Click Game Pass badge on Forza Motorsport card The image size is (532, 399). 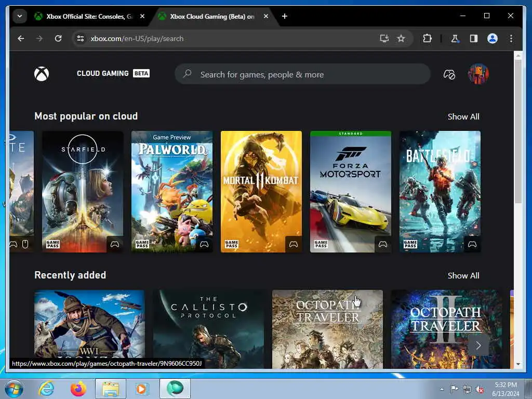(321, 244)
